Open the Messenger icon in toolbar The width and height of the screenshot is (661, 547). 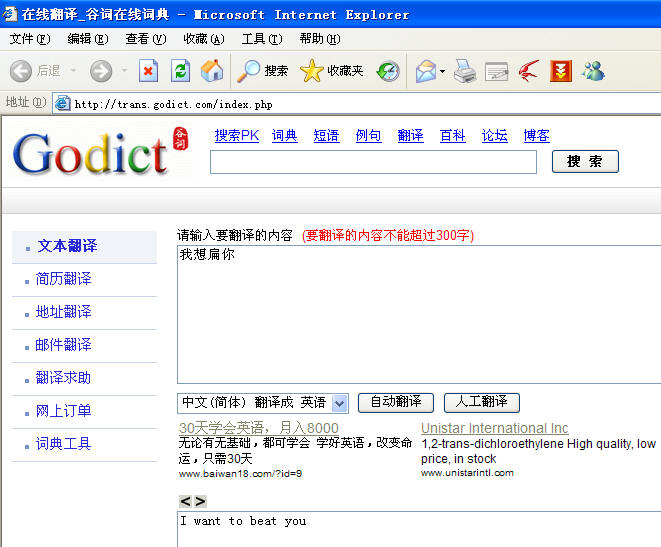coord(593,71)
